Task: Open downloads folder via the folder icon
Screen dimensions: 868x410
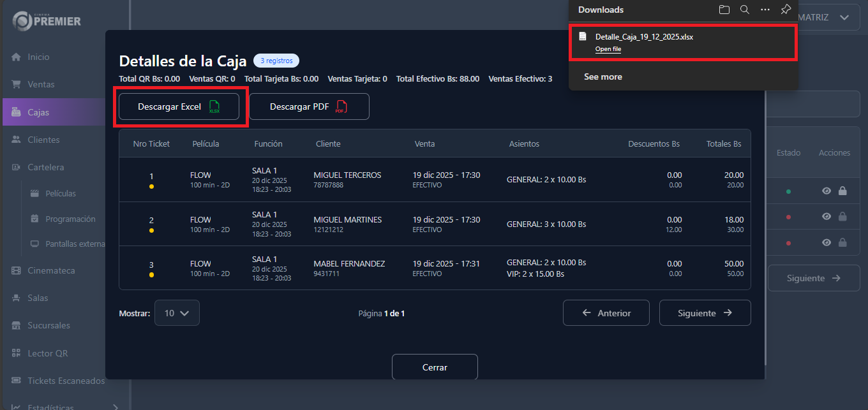Action: (x=724, y=10)
